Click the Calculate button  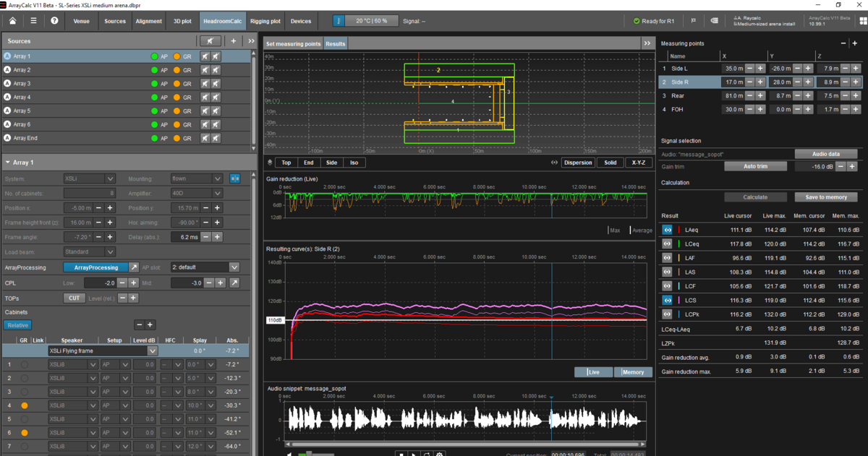pos(755,197)
